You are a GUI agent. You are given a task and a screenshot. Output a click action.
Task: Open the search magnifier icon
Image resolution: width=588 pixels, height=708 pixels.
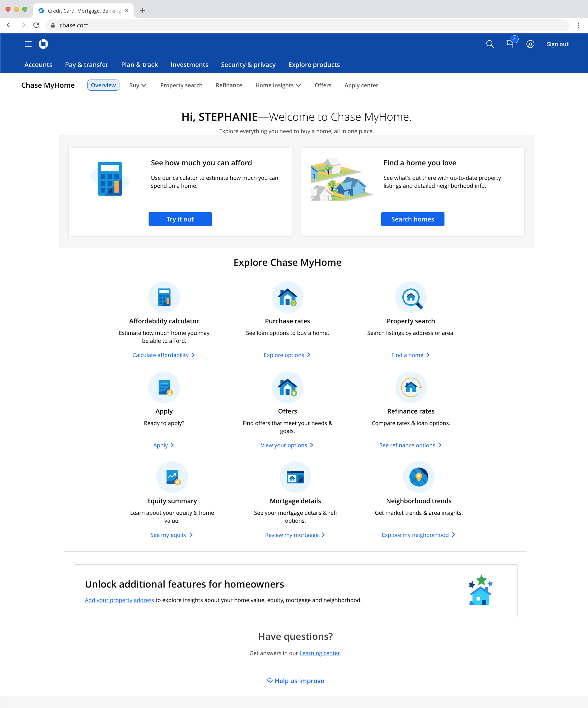(490, 44)
